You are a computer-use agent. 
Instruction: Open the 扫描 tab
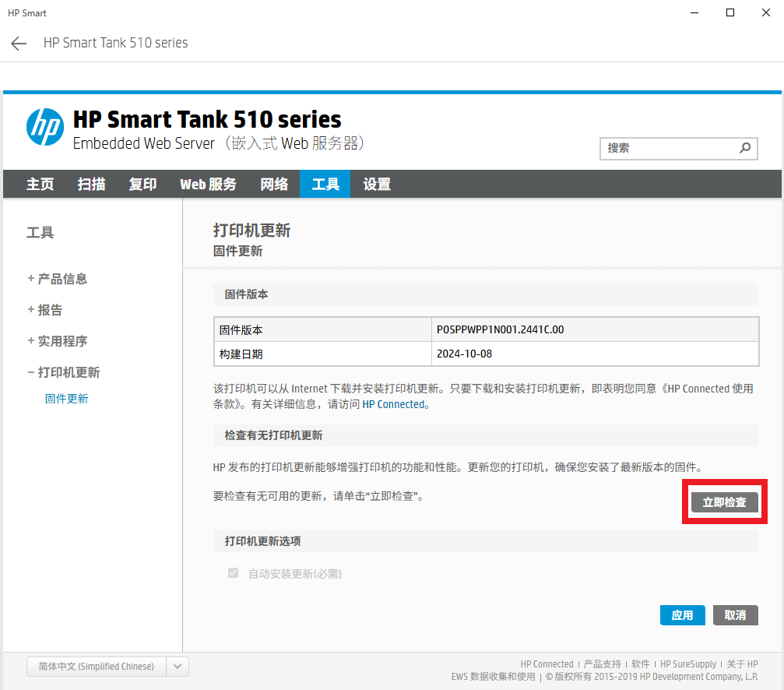pyautogui.click(x=91, y=185)
